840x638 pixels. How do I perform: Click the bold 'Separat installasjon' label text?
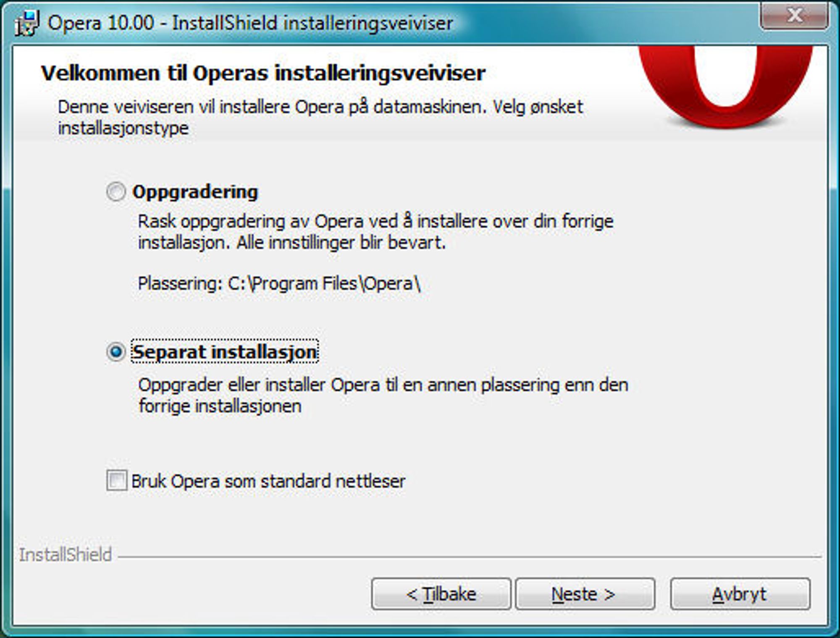point(225,352)
